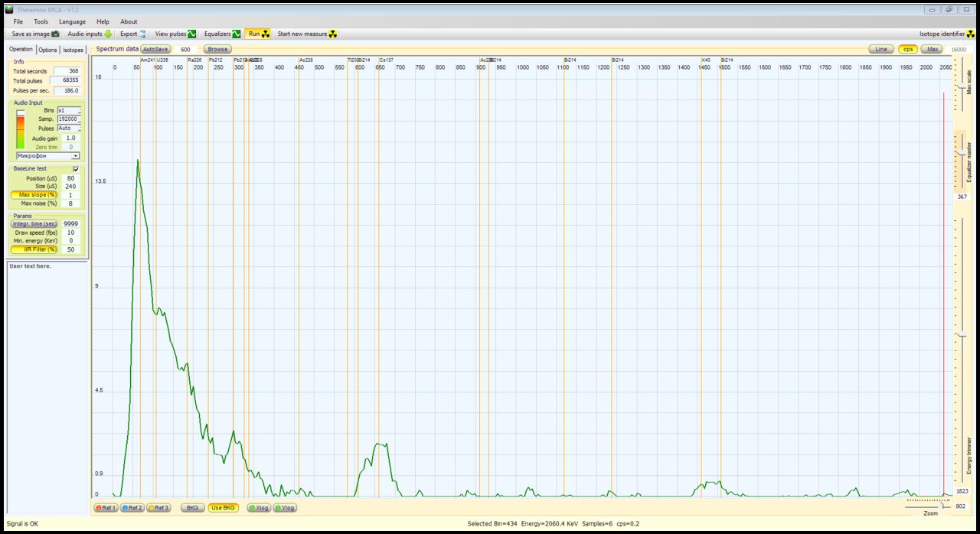Toggle the Line display mode
The width and height of the screenshot is (980, 534).
point(881,49)
